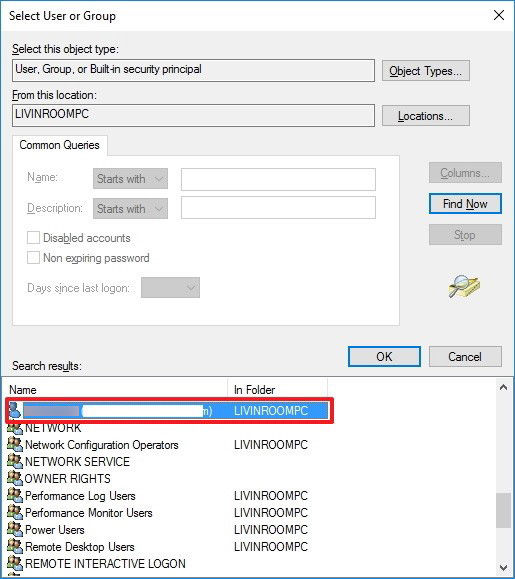Click the Locations button
Viewport: 515px width, 579px height.
coord(426,116)
